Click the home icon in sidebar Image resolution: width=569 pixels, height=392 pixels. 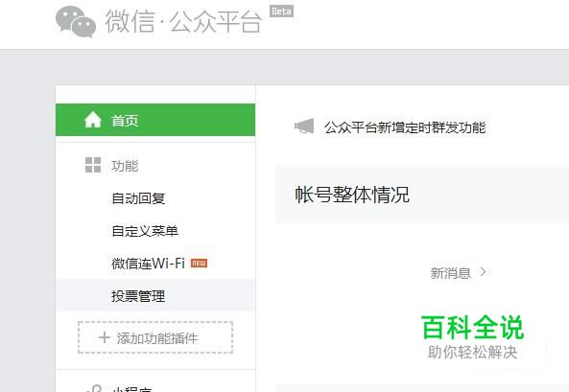click(93, 120)
